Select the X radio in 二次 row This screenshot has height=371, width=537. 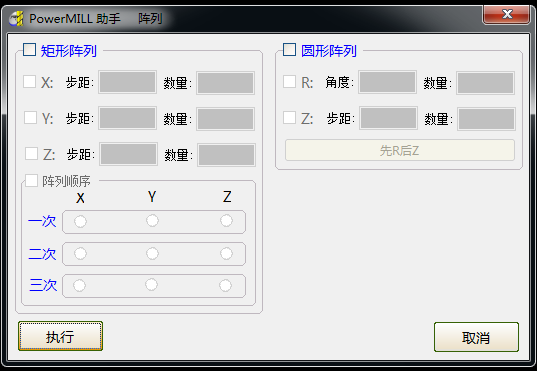[80, 254]
